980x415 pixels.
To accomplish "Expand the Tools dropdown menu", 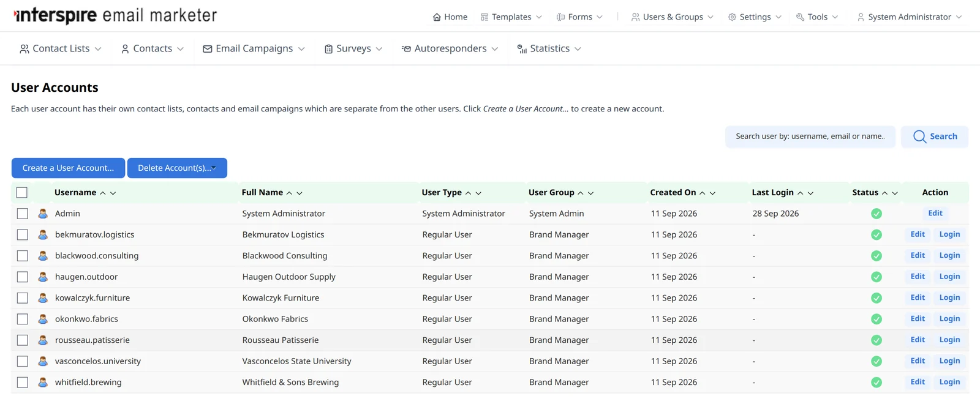I will tap(817, 17).
